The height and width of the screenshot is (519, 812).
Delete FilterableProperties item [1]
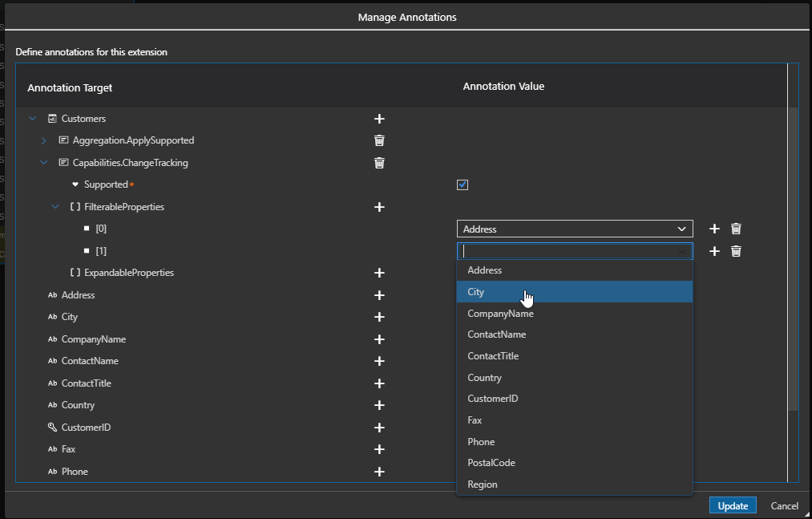[x=736, y=251]
